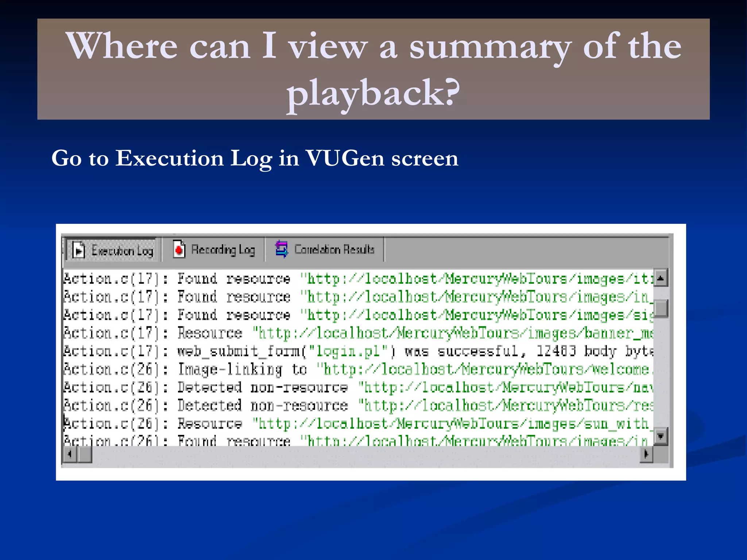This screenshot has width=747, height=560.
Task: Click the vertical scrollbar thumb
Action: pyautogui.click(x=661, y=308)
